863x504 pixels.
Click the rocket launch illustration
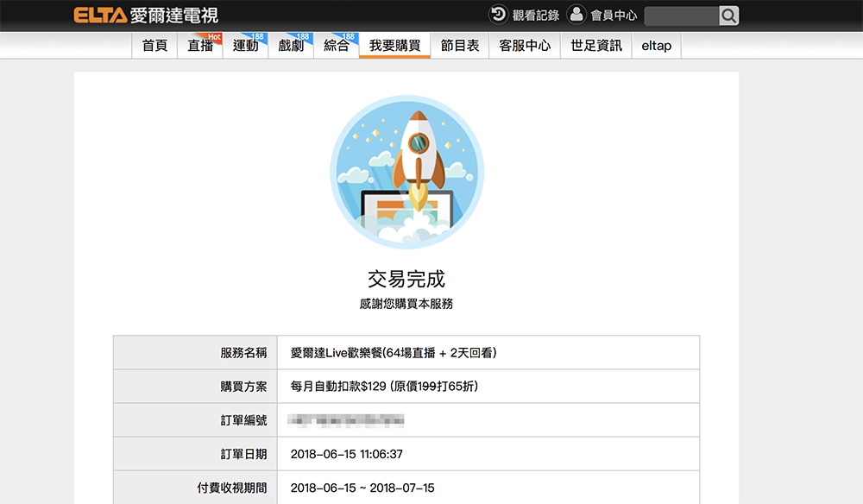click(406, 173)
